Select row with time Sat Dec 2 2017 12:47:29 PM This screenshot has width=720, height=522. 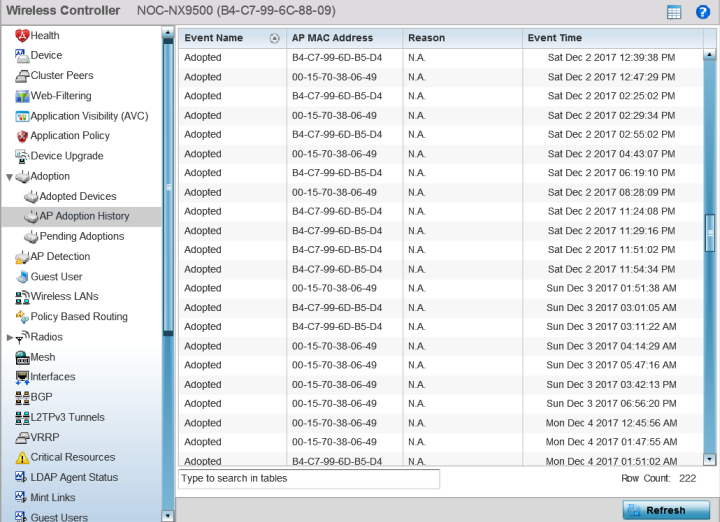tap(441, 77)
